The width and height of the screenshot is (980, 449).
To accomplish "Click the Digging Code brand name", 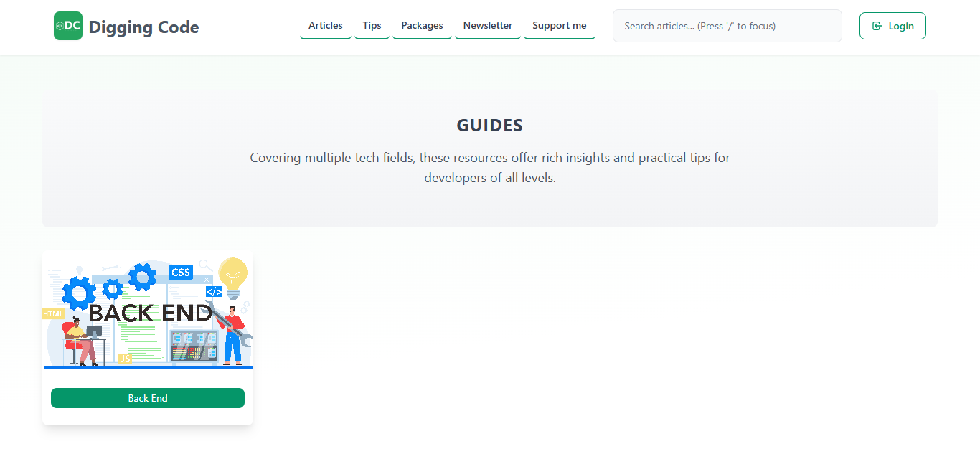I will point(144,27).
